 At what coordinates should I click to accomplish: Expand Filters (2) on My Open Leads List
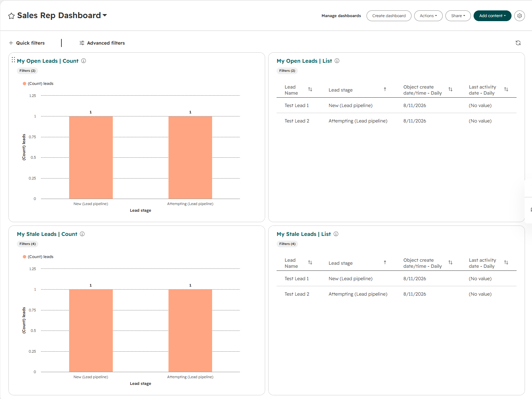pos(287,71)
